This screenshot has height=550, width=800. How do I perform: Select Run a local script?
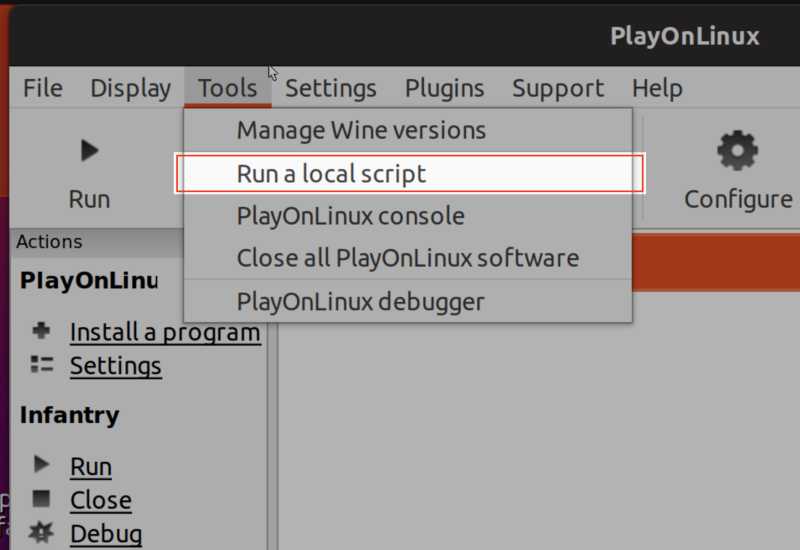click(x=410, y=173)
